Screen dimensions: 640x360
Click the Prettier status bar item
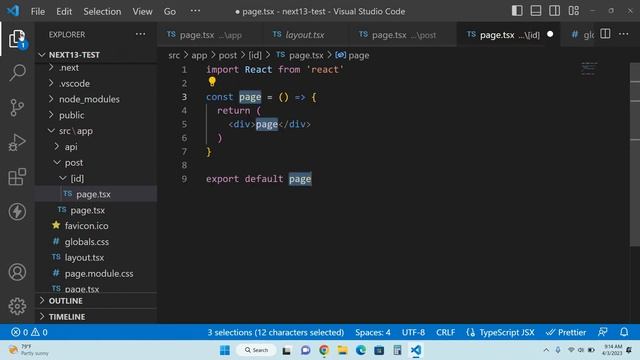(566, 332)
